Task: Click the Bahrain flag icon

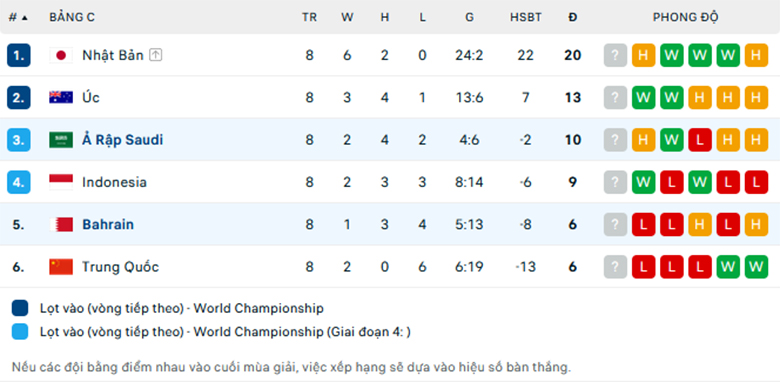Action: (61, 224)
